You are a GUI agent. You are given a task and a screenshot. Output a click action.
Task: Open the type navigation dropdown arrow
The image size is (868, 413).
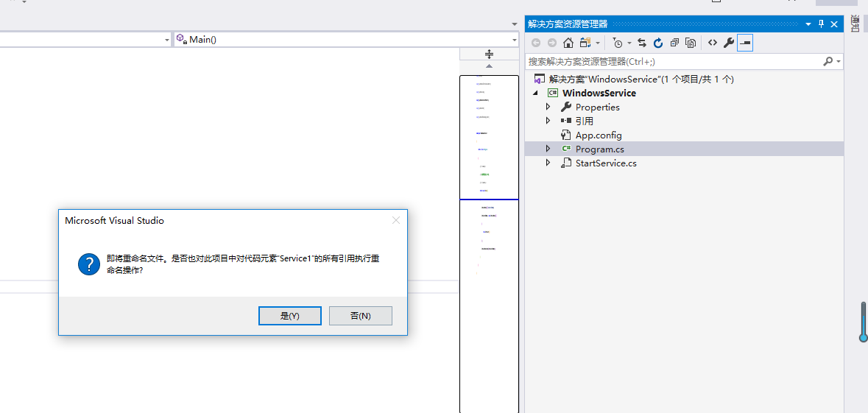(167, 40)
